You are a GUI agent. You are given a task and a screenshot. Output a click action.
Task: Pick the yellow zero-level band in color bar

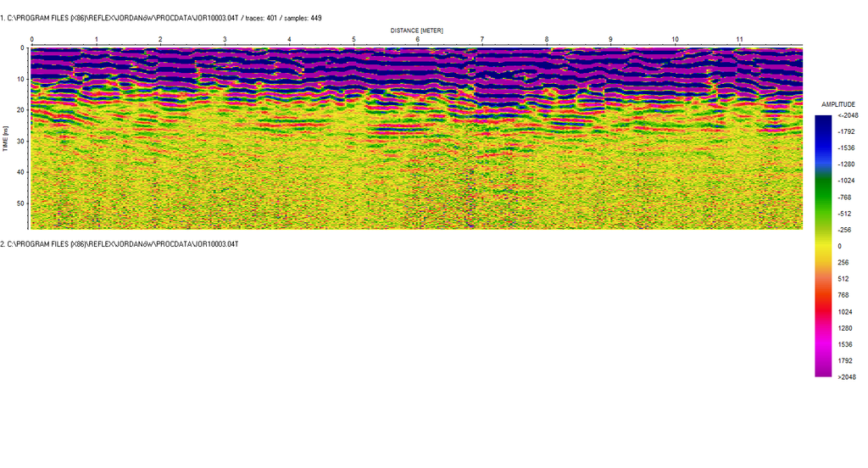tap(823, 246)
